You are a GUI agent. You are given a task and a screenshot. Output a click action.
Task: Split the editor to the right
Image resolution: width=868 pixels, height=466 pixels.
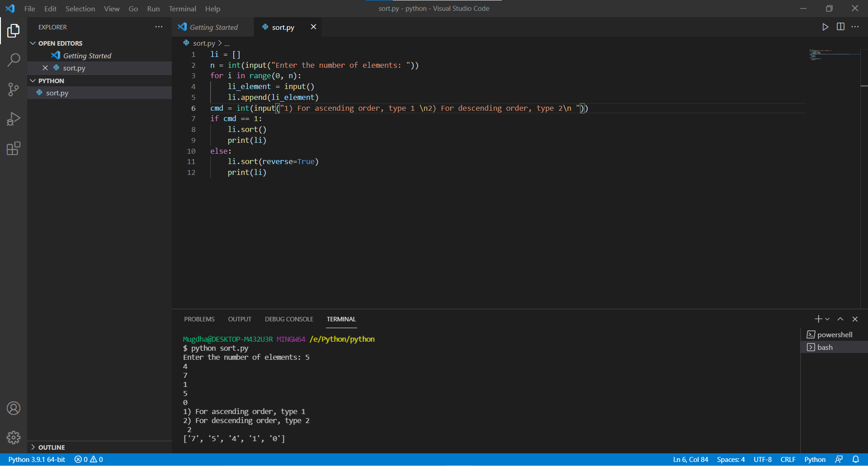tap(840, 27)
